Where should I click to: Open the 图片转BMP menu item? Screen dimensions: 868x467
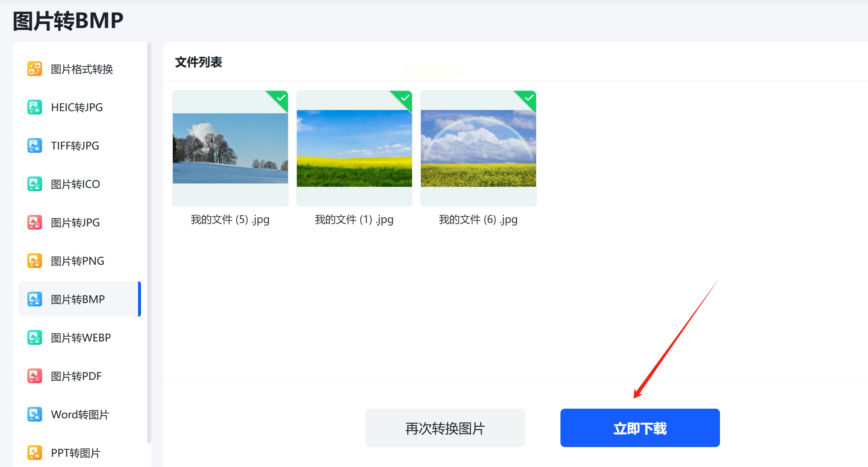(x=78, y=299)
